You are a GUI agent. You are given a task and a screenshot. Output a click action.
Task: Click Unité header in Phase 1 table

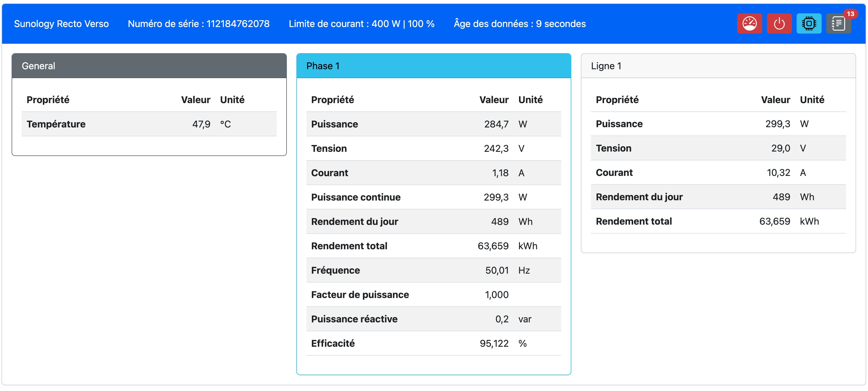tap(530, 100)
